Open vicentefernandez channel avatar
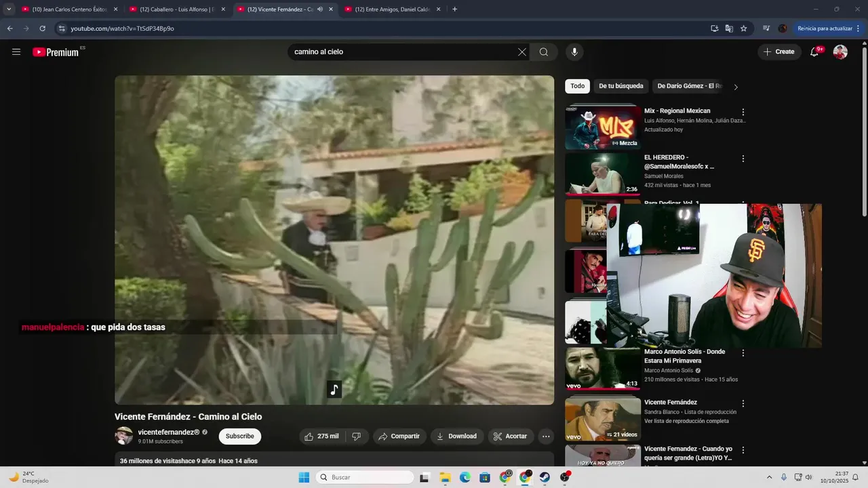The height and width of the screenshot is (488, 868). tap(123, 436)
